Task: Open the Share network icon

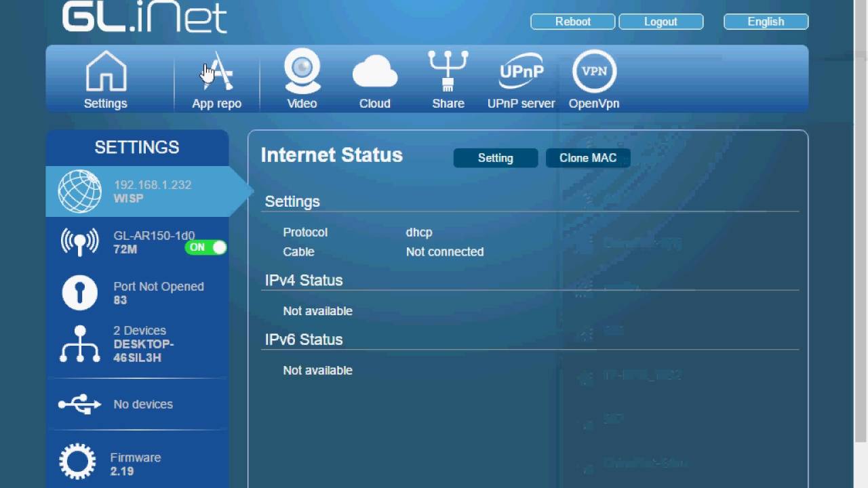Action: [448, 71]
